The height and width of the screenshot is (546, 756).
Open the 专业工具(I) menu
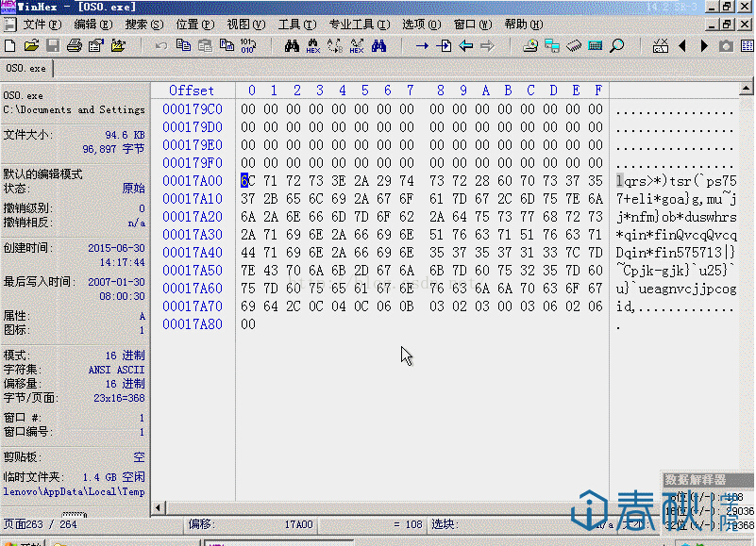point(360,25)
